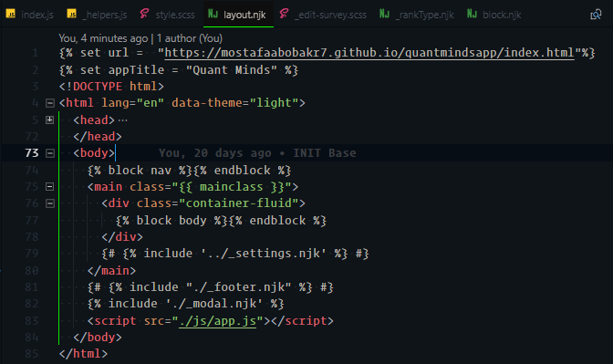Image resolution: width=613 pixels, height=364 pixels.
Task: Open the block.njk tab
Action: click(494, 15)
